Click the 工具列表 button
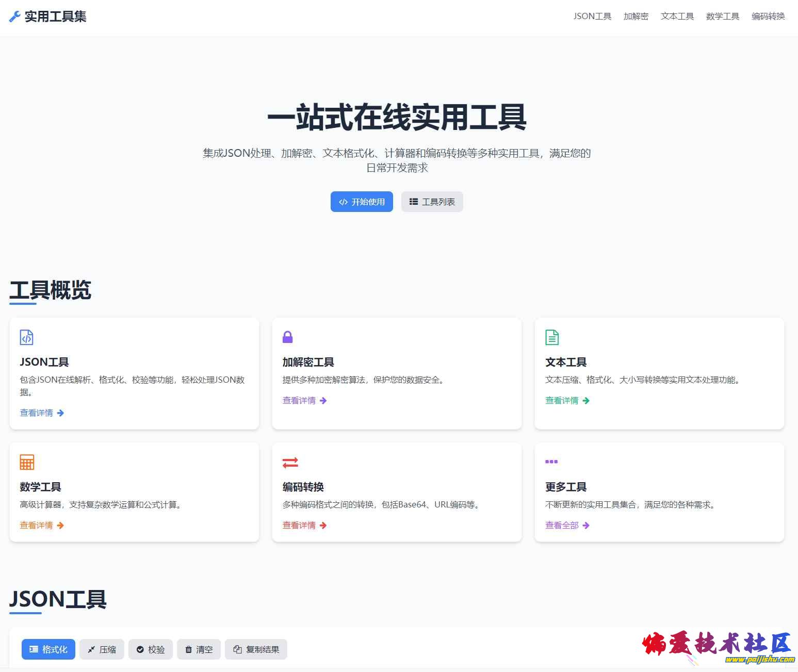Screen dimensions: 798x672 (432, 202)
